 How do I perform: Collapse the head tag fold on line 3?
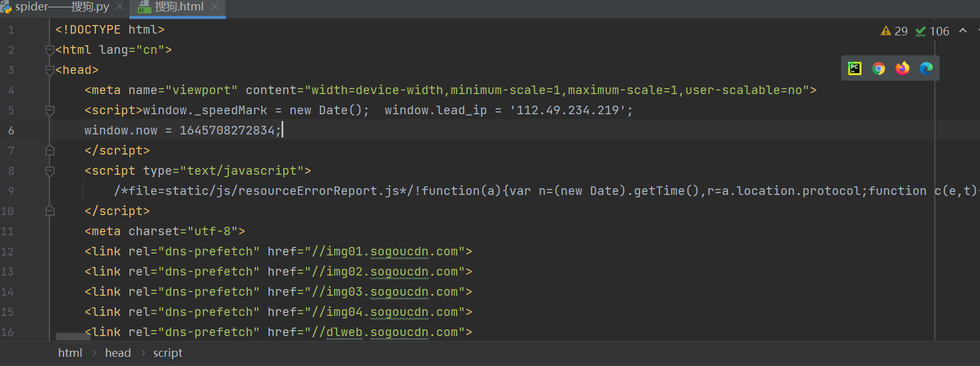click(x=50, y=70)
